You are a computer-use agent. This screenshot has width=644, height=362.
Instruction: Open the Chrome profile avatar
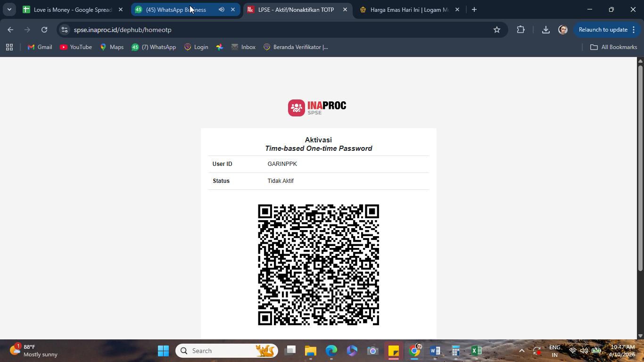click(563, 30)
